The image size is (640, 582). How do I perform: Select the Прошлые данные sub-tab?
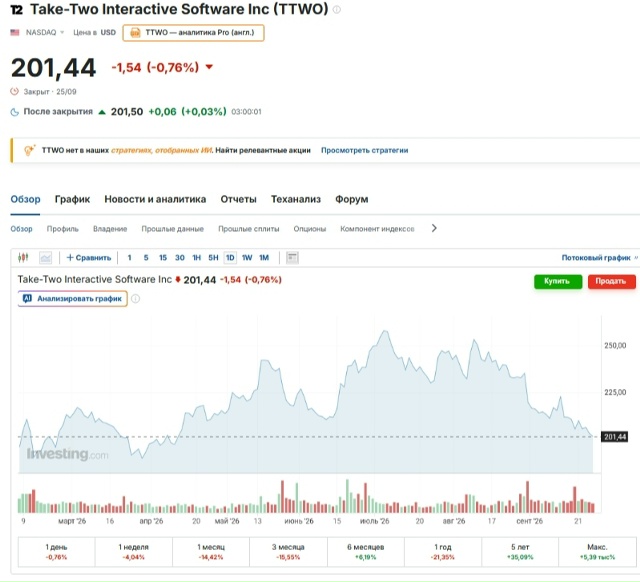coord(173,229)
